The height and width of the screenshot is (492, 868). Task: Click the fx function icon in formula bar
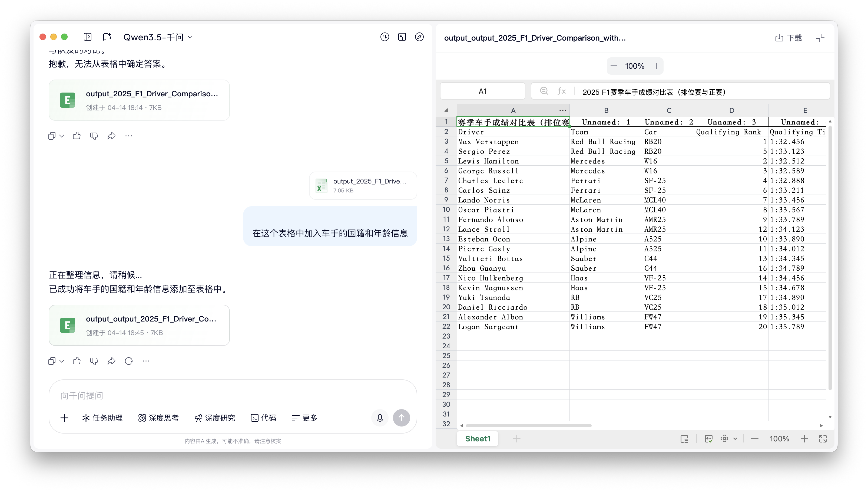tap(561, 91)
